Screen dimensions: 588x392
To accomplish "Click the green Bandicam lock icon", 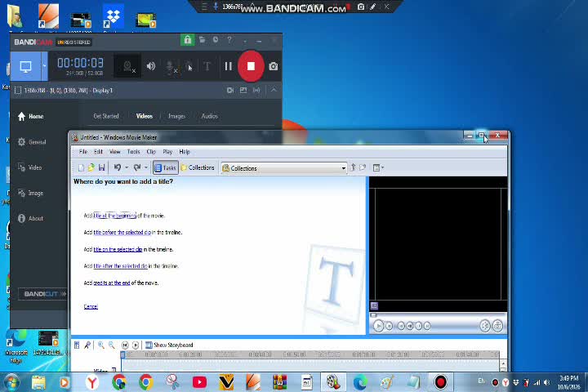I will click(188, 40).
